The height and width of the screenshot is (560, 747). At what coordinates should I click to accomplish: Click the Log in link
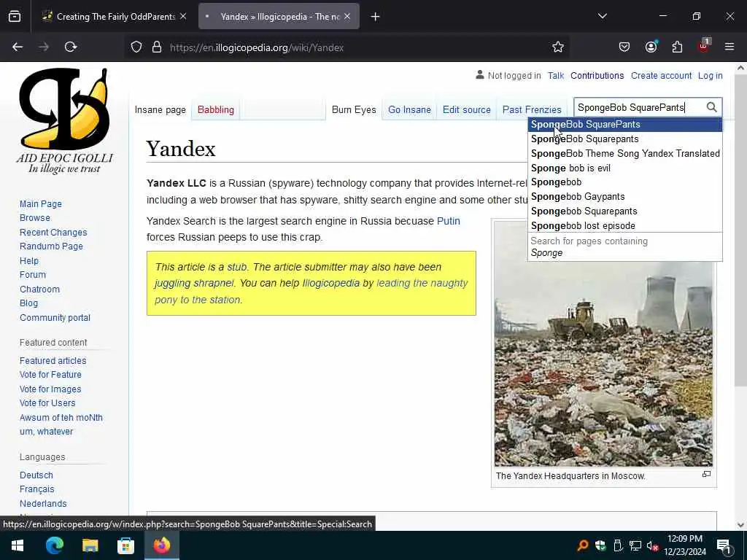pos(710,76)
